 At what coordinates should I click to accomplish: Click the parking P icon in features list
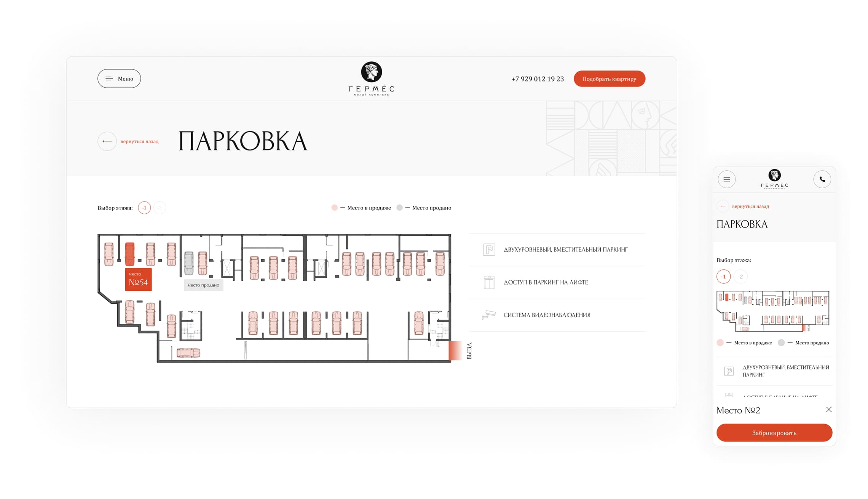(x=489, y=249)
